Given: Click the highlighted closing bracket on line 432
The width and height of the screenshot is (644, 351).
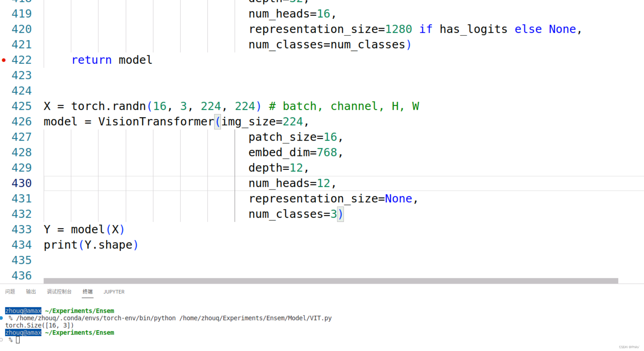Looking at the screenshot, I should [x=340, y=214].
